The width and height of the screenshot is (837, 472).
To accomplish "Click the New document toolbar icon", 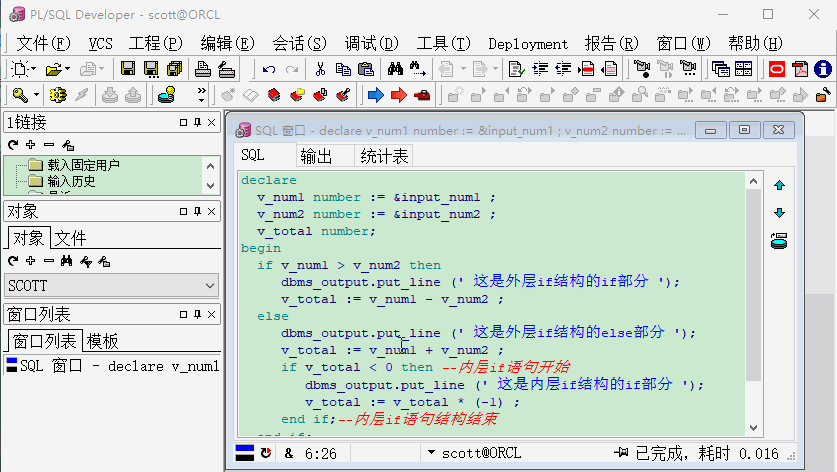I will click(x=20, y=69).
